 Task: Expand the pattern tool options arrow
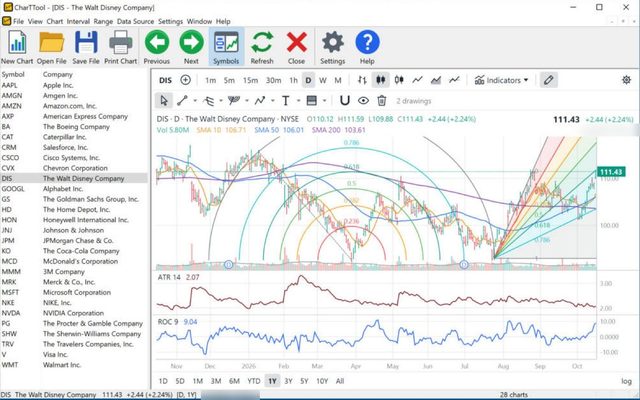click(x=273, y=101)
